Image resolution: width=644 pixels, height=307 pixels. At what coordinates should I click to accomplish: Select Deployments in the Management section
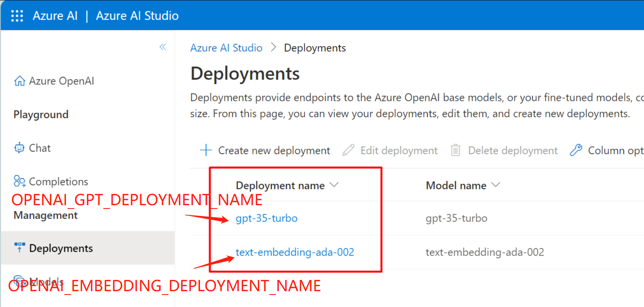pos(87,248)
